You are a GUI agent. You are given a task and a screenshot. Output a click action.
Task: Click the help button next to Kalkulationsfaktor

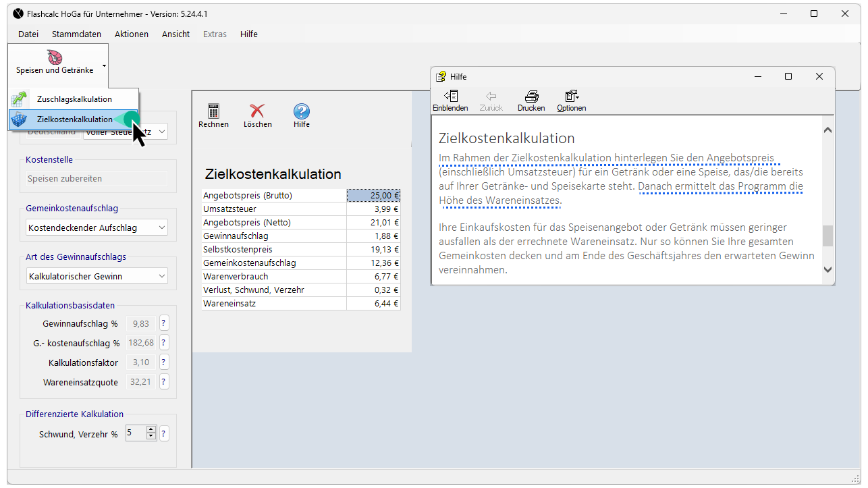(x=163, y=362)
